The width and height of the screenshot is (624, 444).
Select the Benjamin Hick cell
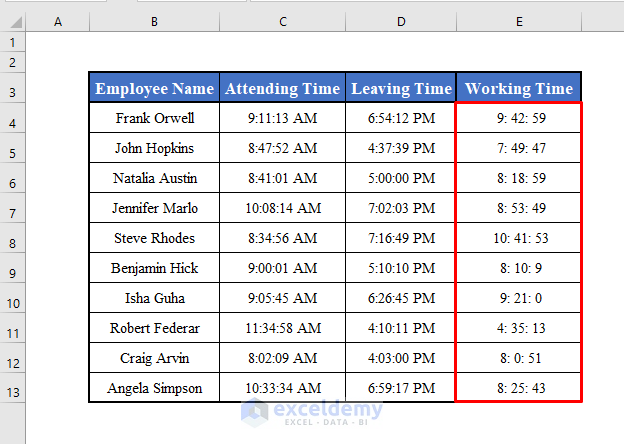point(154,268)
